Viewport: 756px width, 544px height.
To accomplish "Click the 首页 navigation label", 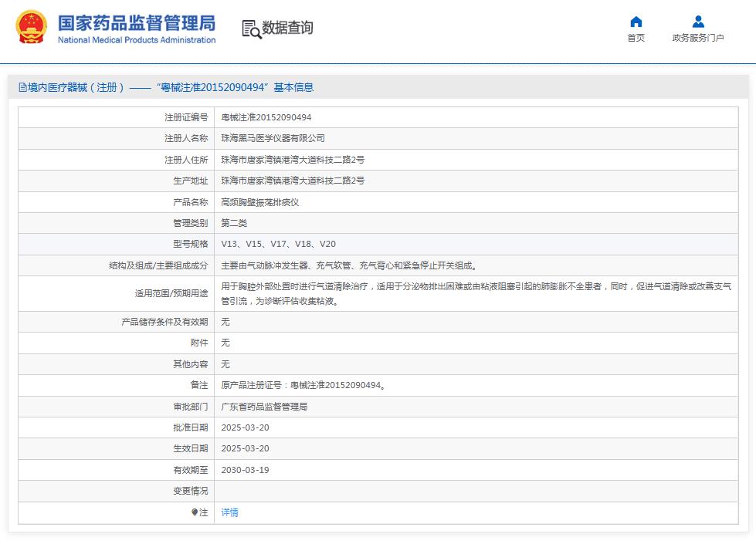I will click(635, 38).
